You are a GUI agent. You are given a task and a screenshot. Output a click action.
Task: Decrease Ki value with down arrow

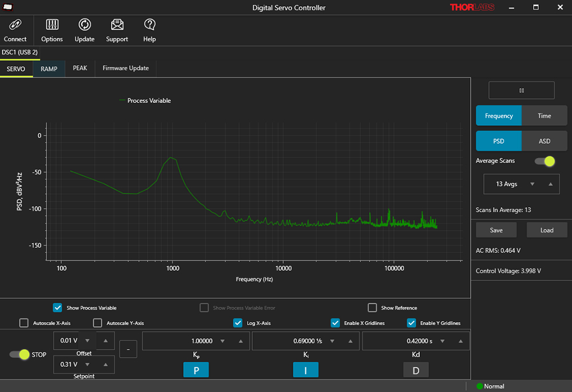pos(331,341)
